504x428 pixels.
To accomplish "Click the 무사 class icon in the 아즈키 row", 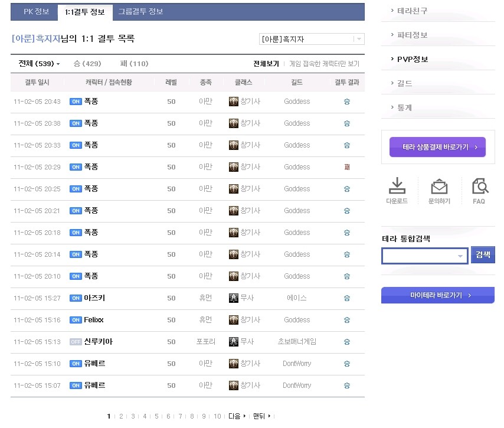I will 233,298.
